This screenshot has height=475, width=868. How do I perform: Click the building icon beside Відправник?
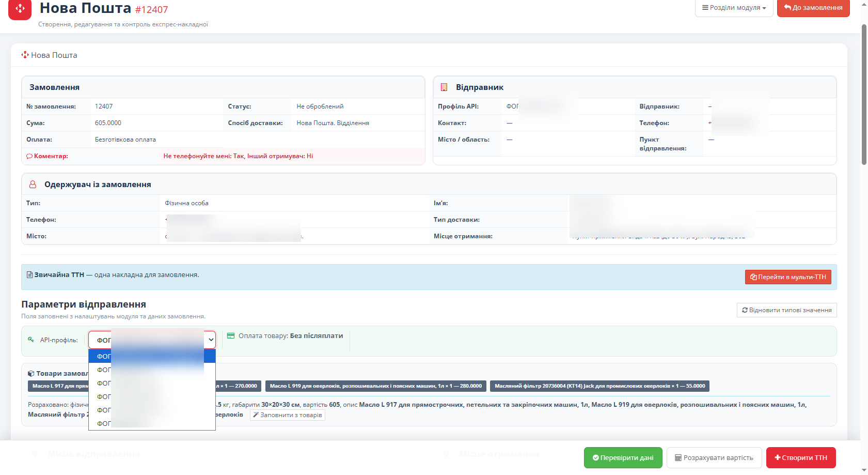[444, 87]
